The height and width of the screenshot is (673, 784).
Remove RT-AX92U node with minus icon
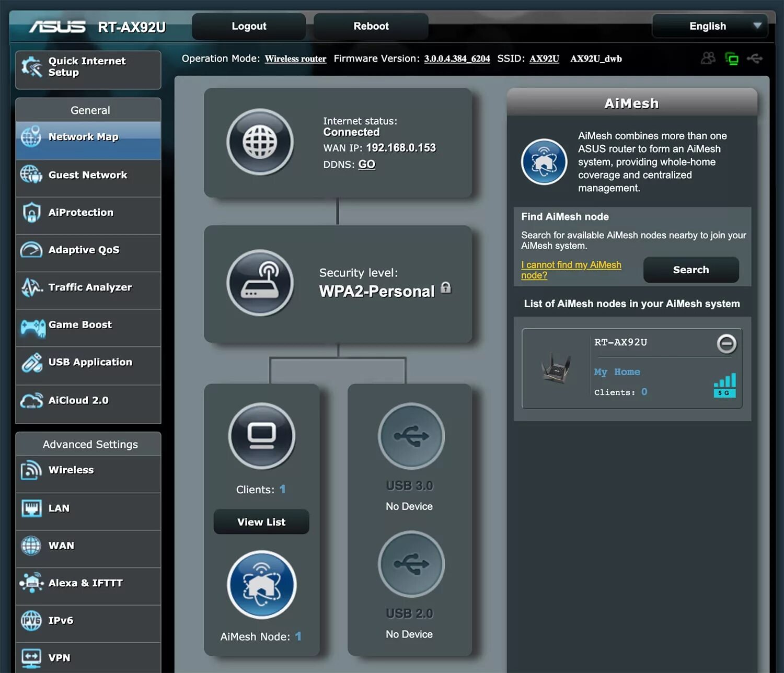pos(727,344)
